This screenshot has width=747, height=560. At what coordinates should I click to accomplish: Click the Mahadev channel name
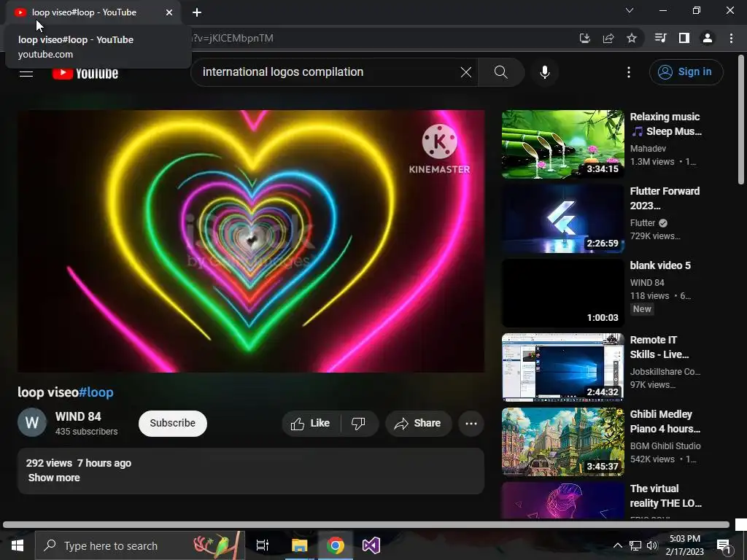point(648,149)
